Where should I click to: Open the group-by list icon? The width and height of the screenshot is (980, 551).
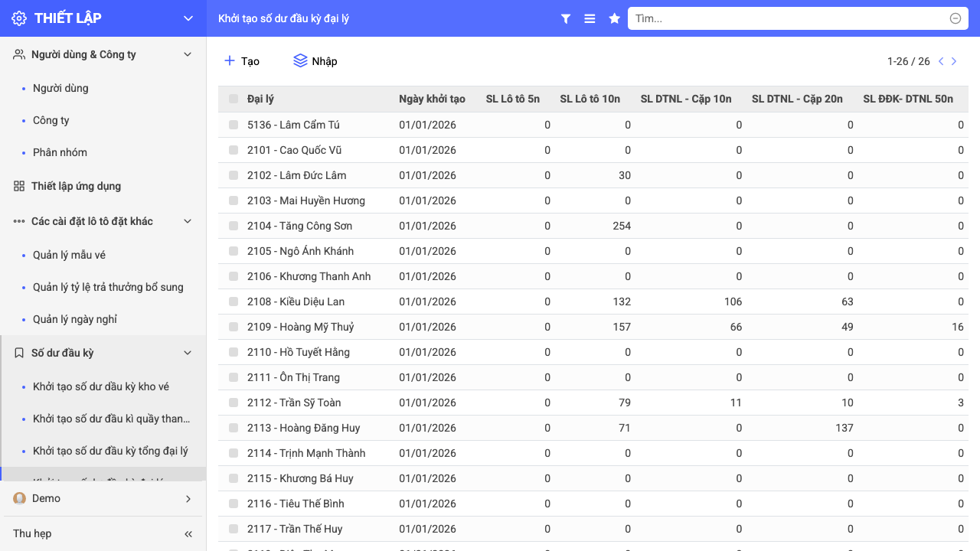pyautogui.click(x=590, y=18)
